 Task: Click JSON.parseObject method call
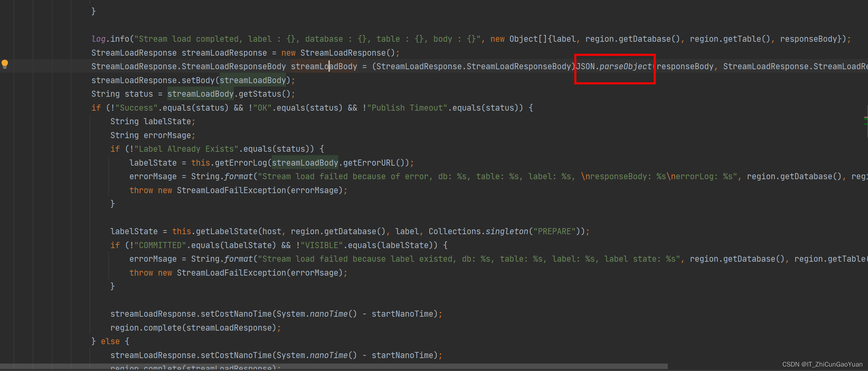point(614,67)
